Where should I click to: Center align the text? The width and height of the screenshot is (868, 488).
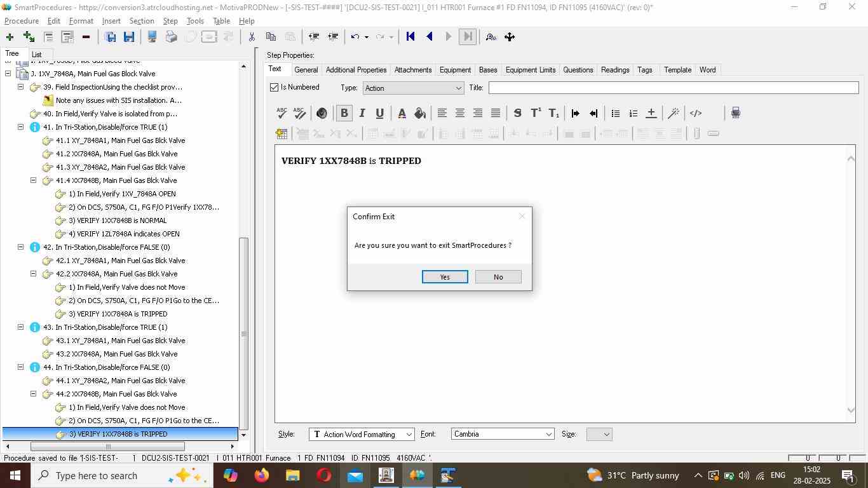coord(459,113)
